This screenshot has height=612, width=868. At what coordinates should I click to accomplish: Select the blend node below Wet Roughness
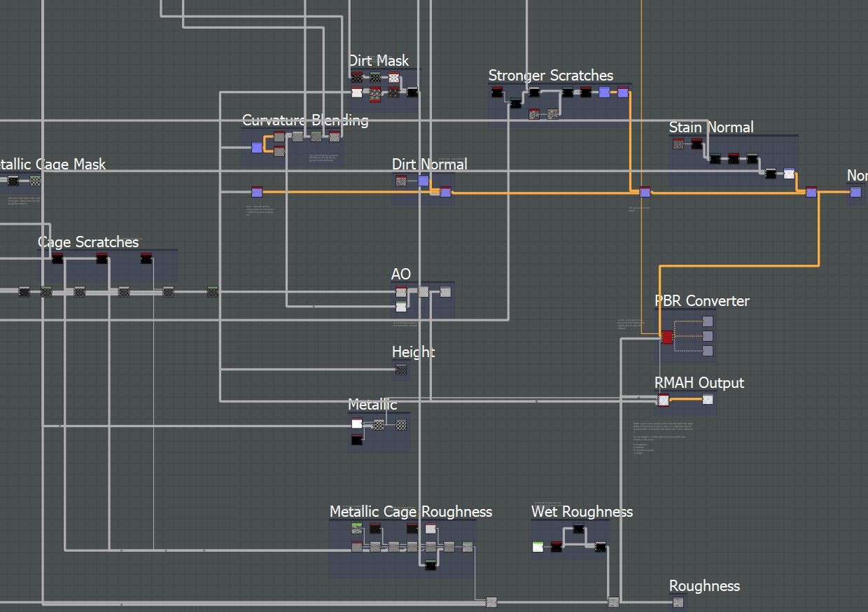pos(612,601)
